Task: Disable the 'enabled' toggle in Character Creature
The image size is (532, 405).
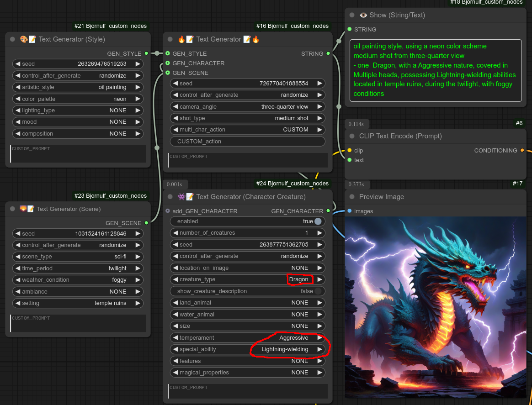Action: tap(318, 221)
